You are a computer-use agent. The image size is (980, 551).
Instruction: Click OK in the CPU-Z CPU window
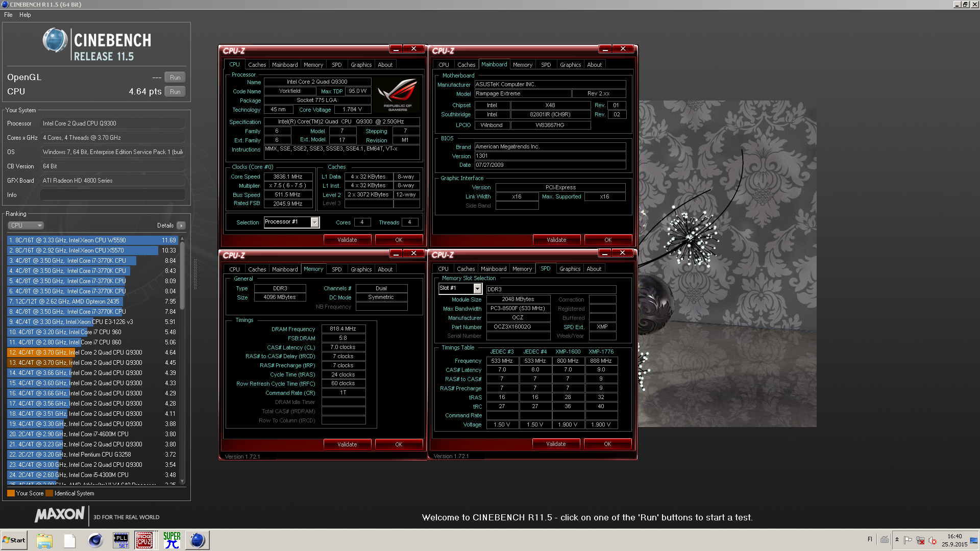(399, 240)
